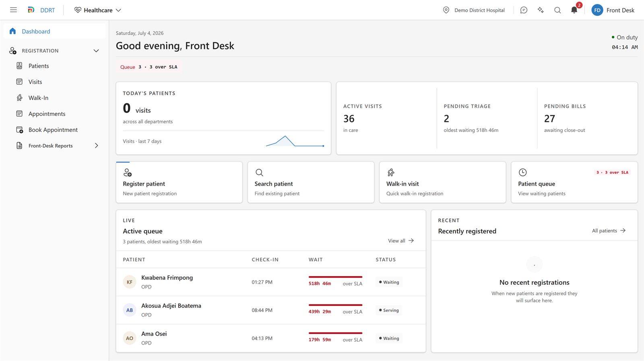Collapse the Registration section chevron
Viewport: 644px width, 361px height.
[x=96, y=51]
